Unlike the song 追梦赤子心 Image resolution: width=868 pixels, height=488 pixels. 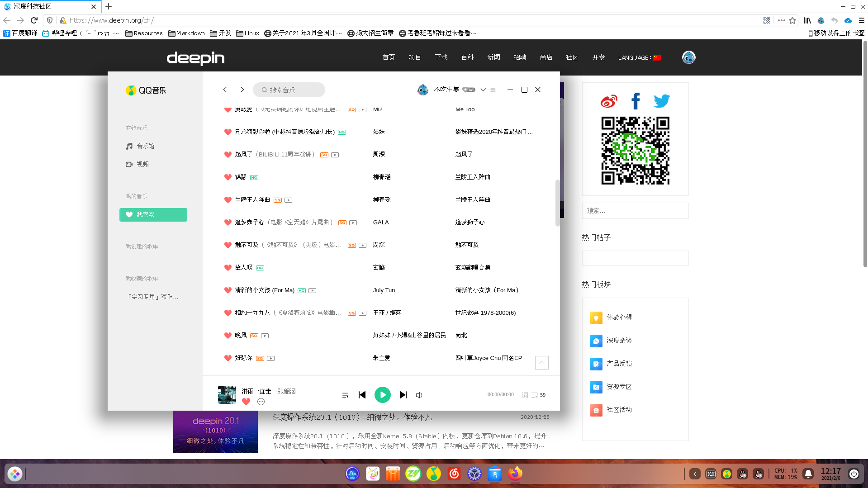tap(228, 222)
